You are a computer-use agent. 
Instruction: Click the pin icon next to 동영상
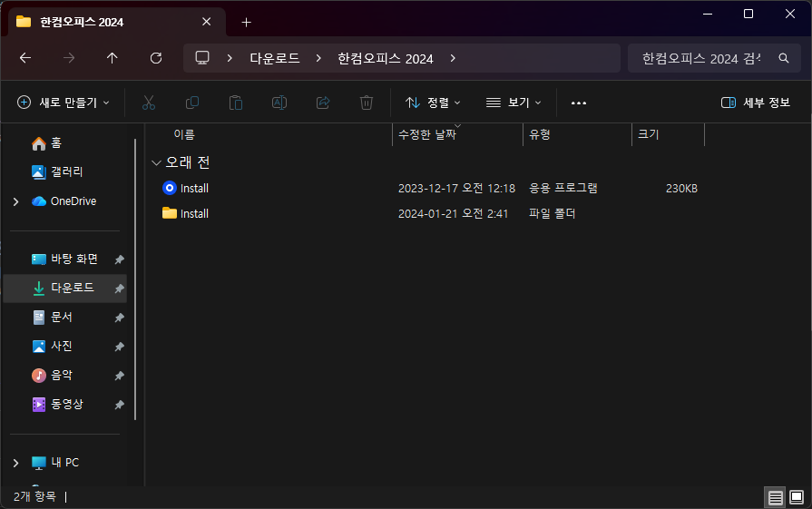(119, 404)
